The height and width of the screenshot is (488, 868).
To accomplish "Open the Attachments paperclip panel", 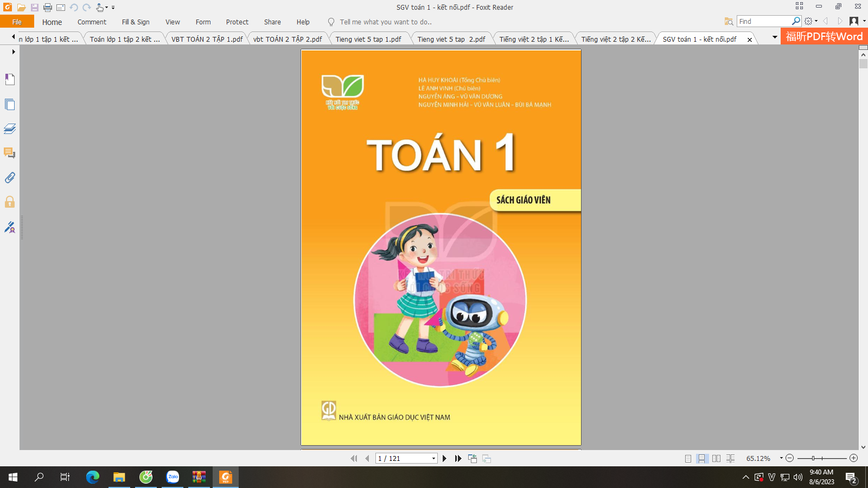I will (10, 177).
